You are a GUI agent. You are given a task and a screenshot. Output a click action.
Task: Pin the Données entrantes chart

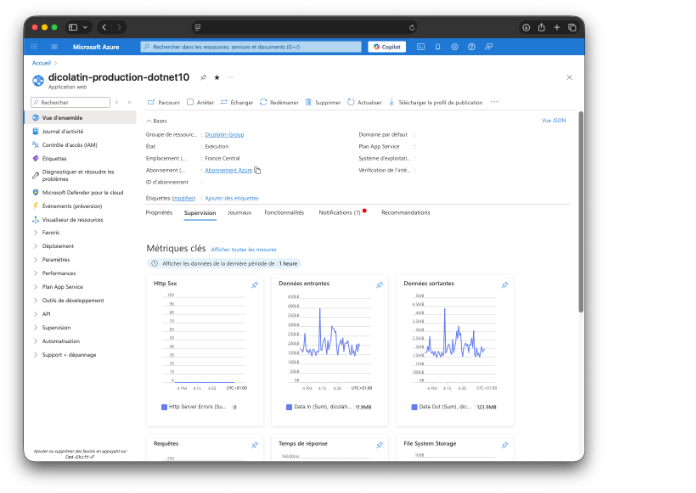[380, 285]
